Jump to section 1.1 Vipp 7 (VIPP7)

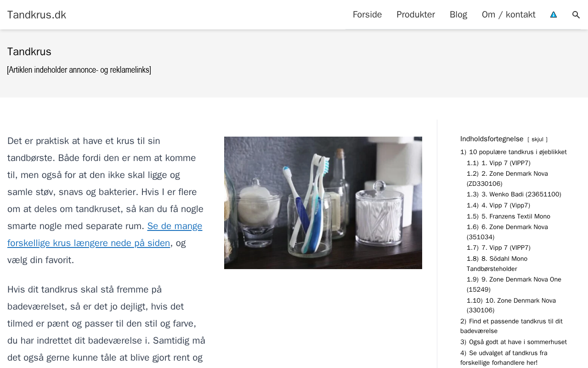point(498,163)
